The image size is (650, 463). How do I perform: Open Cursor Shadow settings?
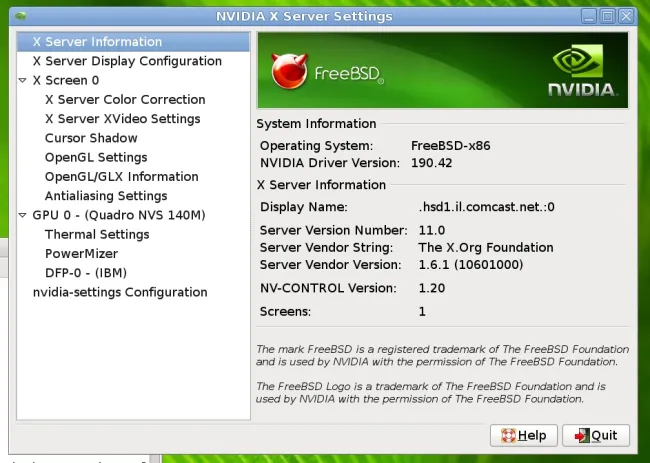[x=91, y=138]
